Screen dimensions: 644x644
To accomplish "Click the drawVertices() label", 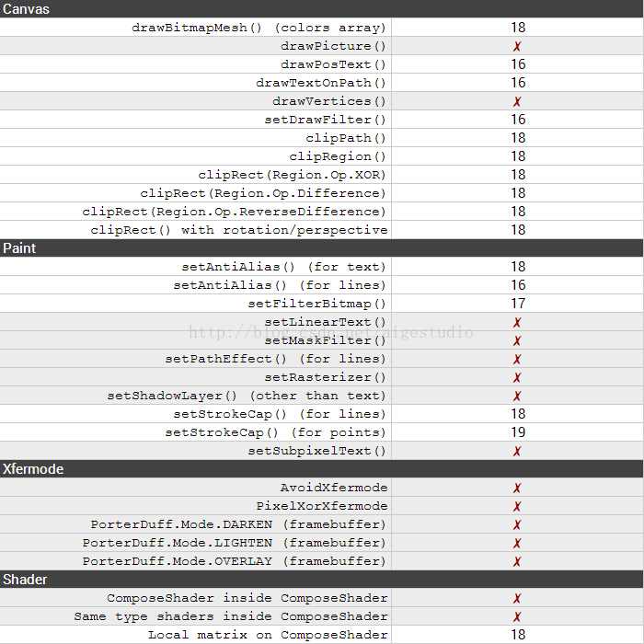I will [329, 101].
